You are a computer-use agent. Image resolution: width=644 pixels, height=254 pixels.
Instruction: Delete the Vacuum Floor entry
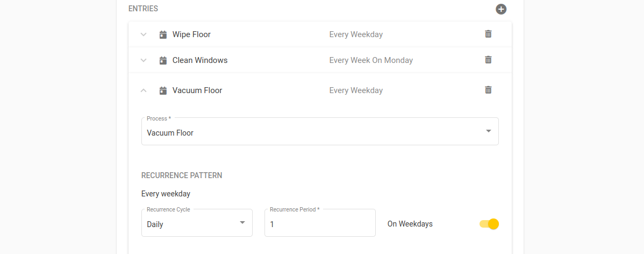point(488,90)
